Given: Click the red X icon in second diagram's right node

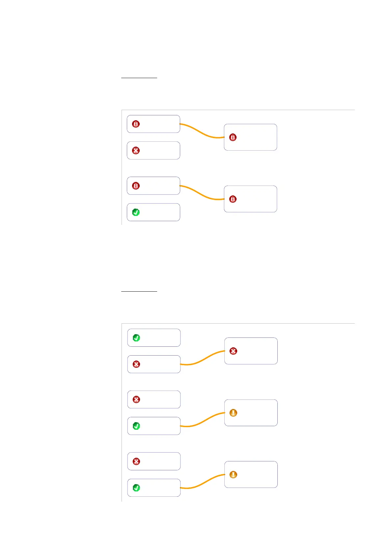Looking at the screenshot, I should 233,351.
